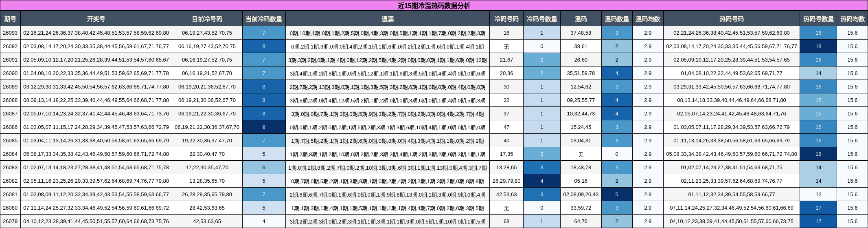Select 冷码号数量 value 0 in row 26080

click(542, 208)
